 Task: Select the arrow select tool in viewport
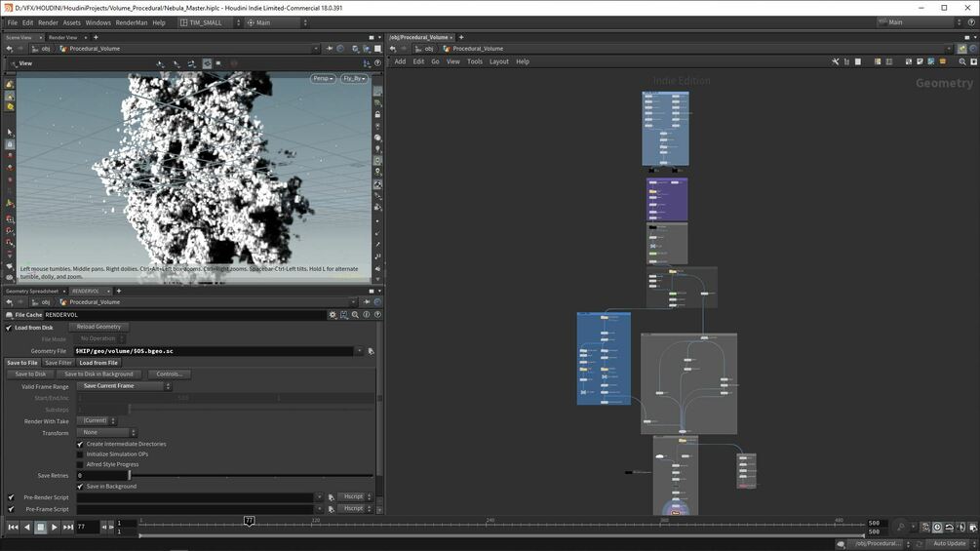(10, 133)
